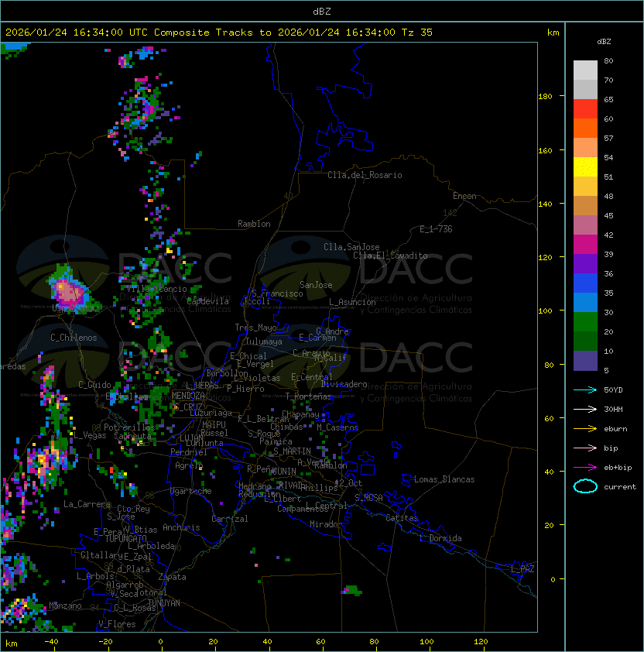Click the Agrelo map label
Image resolution: width=644 pixels, height=652 pixels.
click(x=189, y=465)
